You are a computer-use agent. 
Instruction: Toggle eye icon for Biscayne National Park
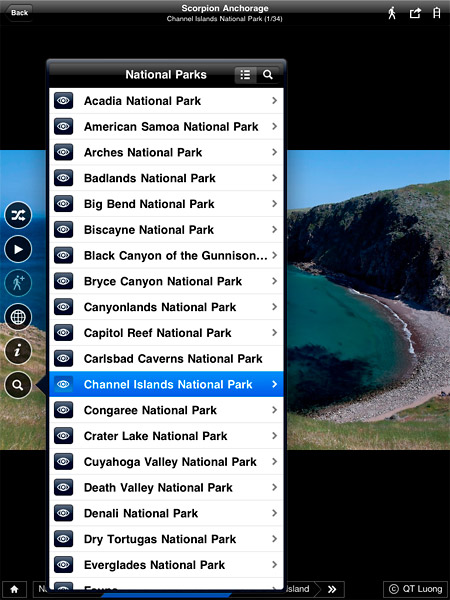point(64,230)
